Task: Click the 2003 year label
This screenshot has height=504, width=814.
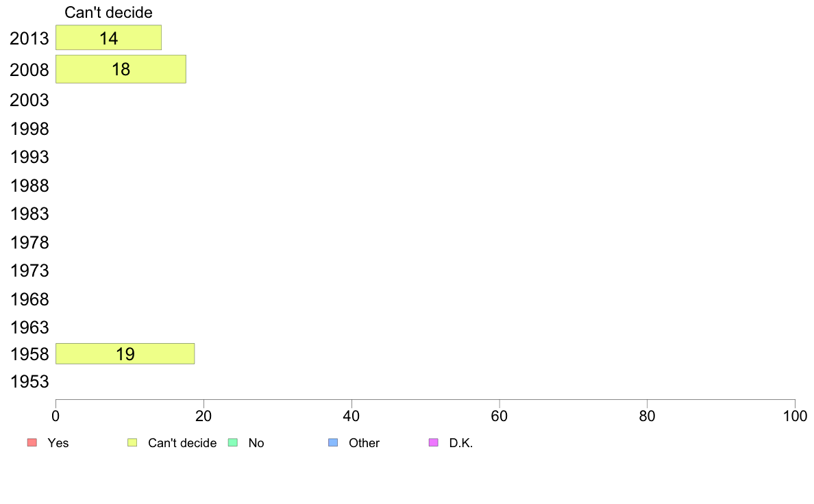Action: click(x=29, y=100)
